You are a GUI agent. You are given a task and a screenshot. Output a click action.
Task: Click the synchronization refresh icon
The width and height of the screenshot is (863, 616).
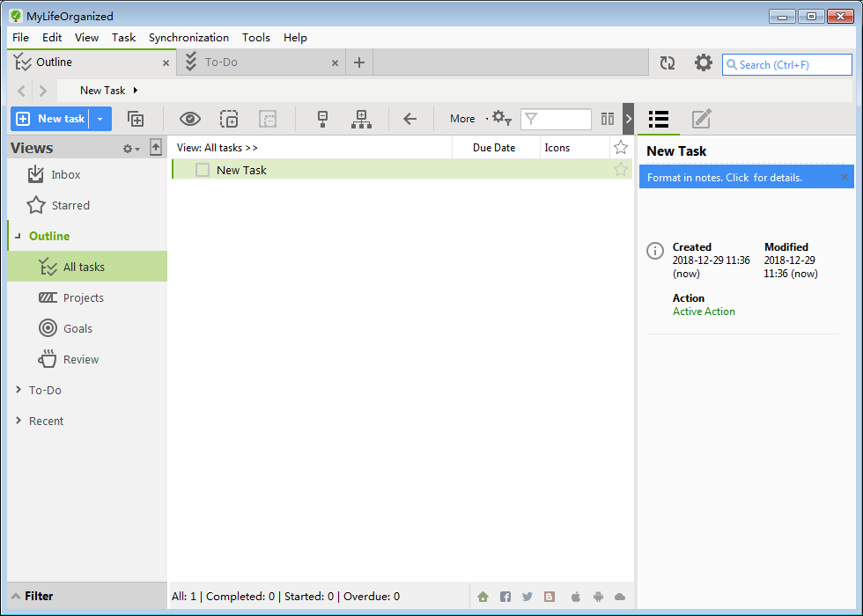tap(667, 62)
